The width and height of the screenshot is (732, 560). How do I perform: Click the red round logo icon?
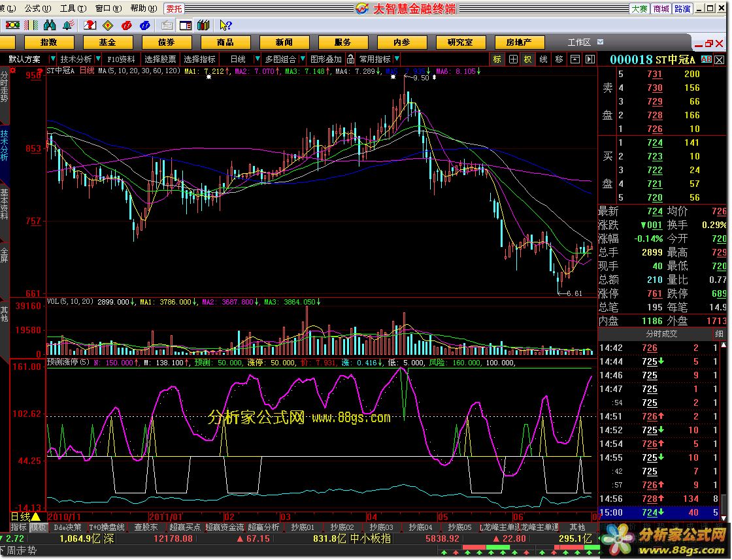[x=127, y=25]
